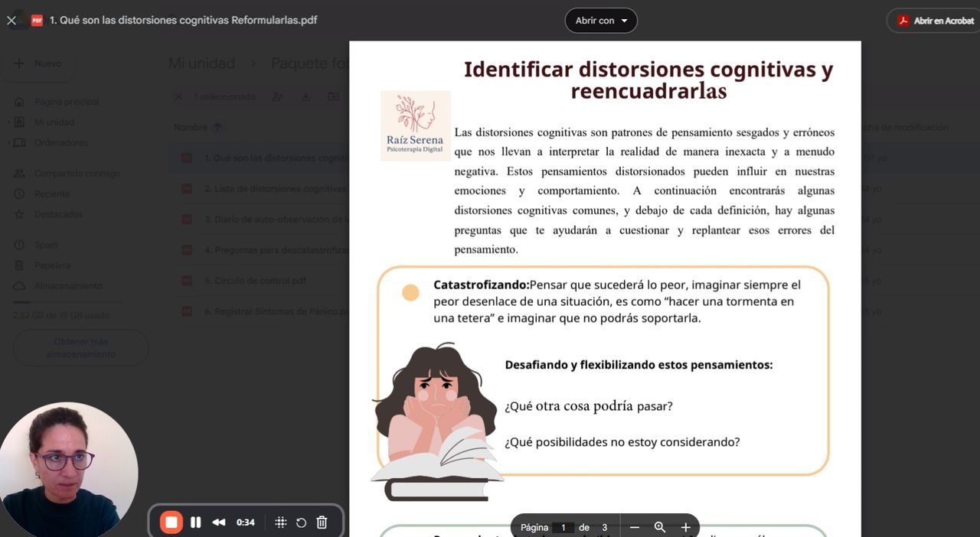
Task: Close the PDF preview with the X
Action: tap(11, 21)
